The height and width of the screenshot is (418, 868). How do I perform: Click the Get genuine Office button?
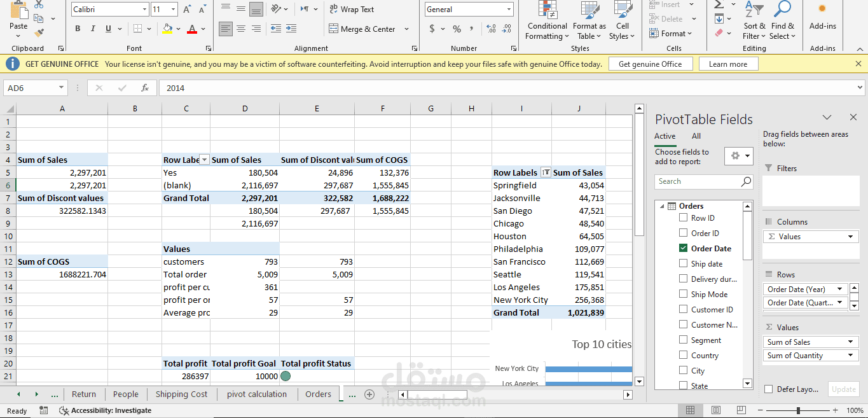point(650,64)
